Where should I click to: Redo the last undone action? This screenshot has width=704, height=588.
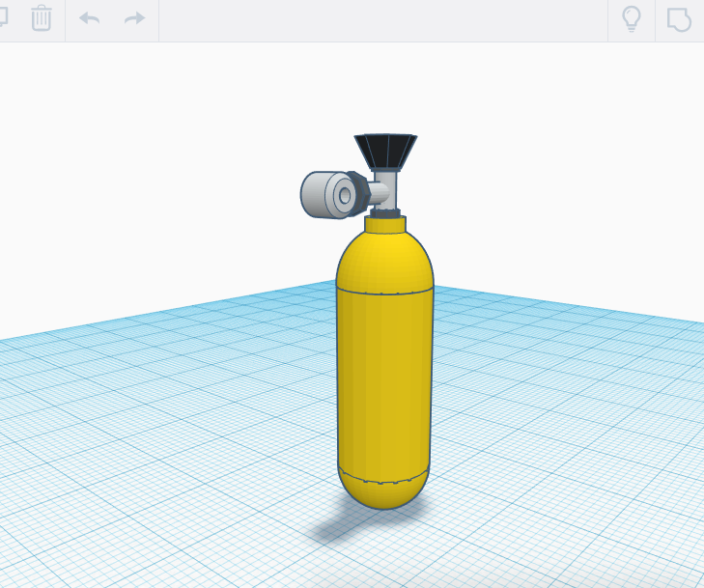(134, 18)
